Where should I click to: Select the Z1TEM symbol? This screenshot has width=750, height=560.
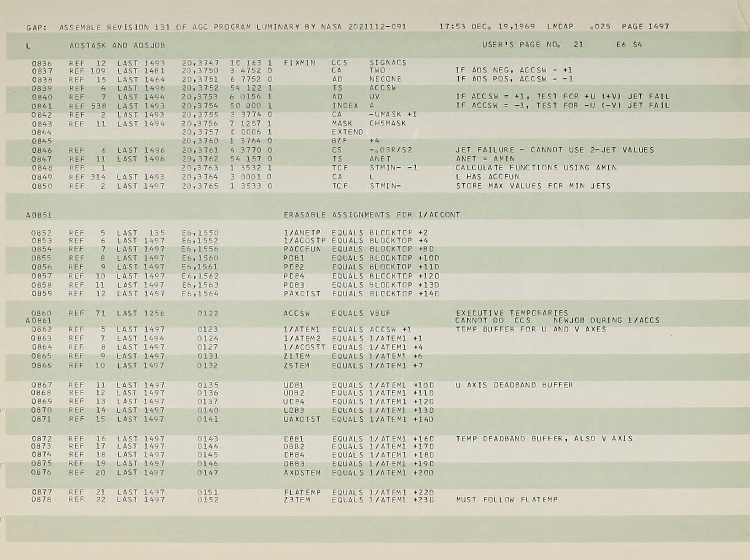pyautogui.click(x=296, y=356)
